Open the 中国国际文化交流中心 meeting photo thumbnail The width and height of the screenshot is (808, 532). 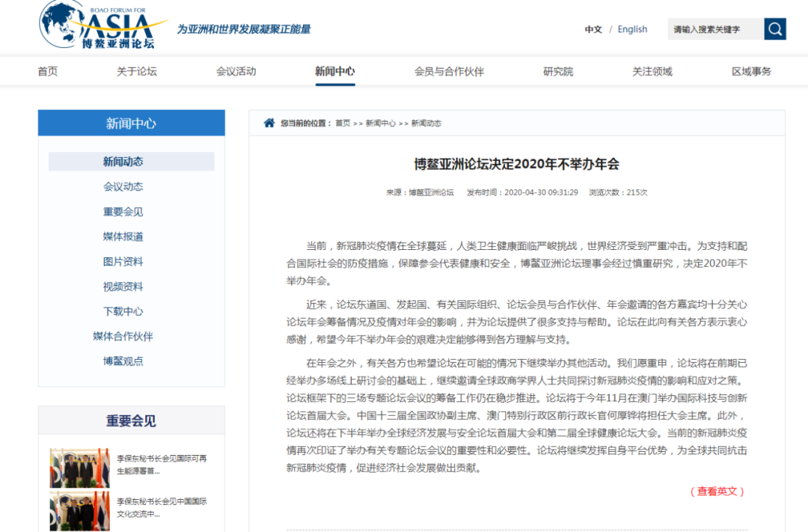pos(80,511)
